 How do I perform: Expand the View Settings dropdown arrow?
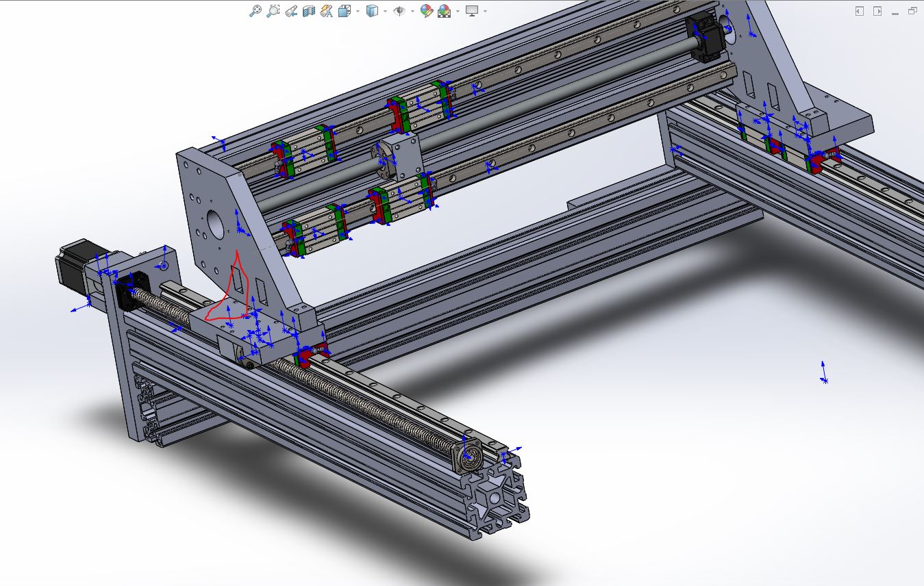tap(485, 11)
